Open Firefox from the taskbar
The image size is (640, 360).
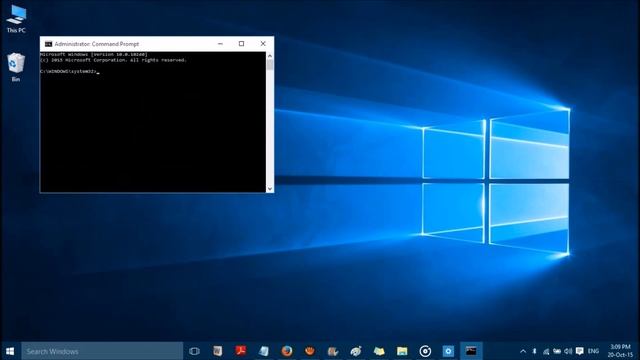pos(287,351)
